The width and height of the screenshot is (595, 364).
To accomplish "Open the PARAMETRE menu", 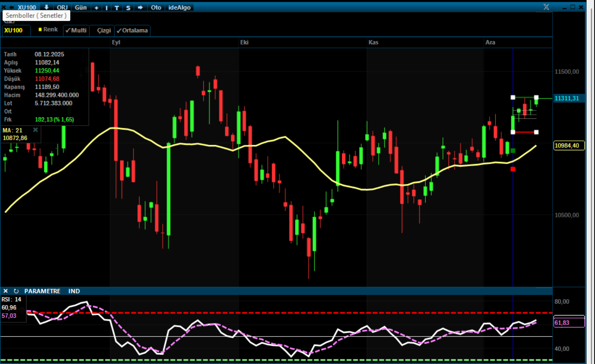I will coord(42,291).
